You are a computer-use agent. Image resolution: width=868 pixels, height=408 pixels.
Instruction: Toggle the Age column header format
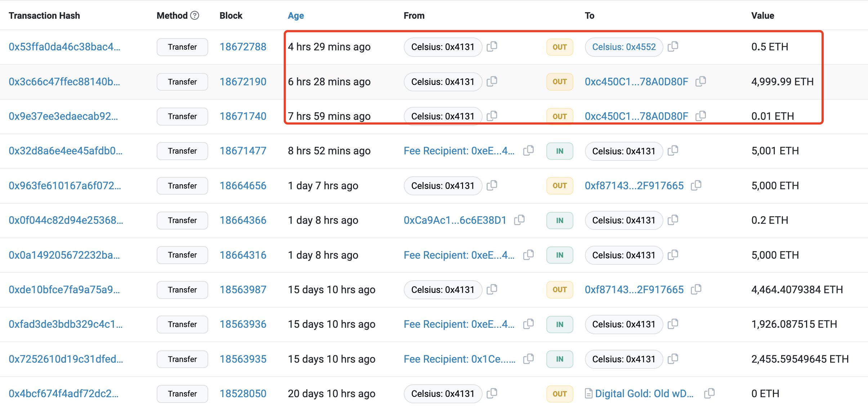coord(296,15)
